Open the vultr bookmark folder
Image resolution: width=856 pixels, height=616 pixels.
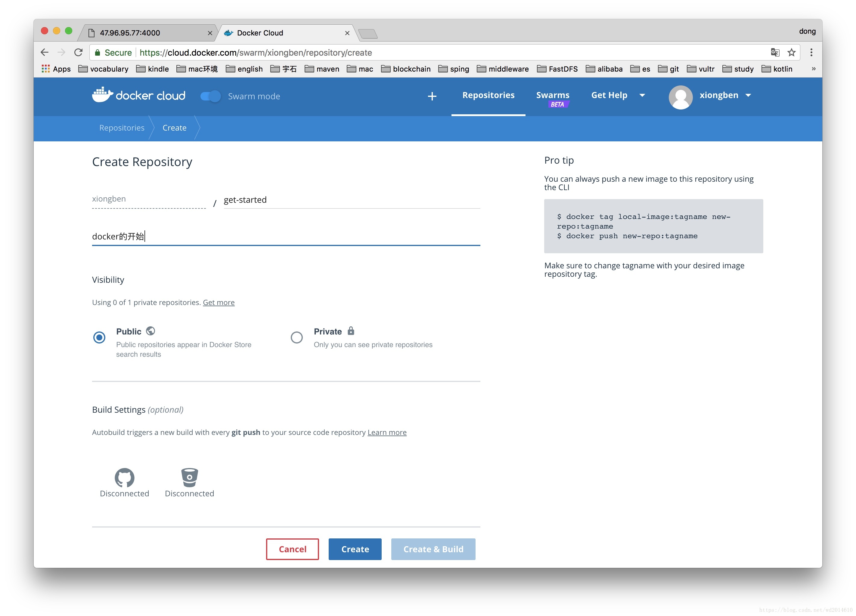pyautogui.click(x=700, y=69)
